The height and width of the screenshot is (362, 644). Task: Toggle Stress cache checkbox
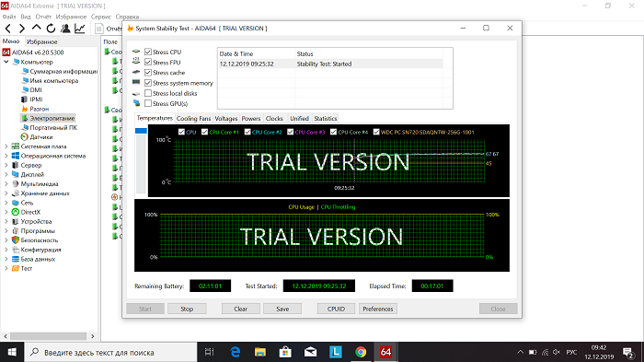pos(148,73)
